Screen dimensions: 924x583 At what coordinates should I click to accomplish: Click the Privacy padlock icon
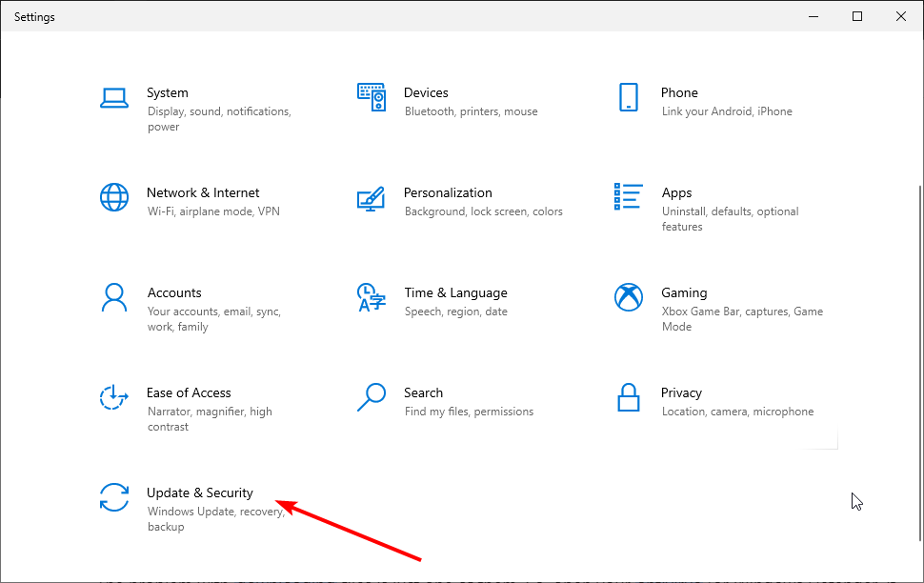629,398
